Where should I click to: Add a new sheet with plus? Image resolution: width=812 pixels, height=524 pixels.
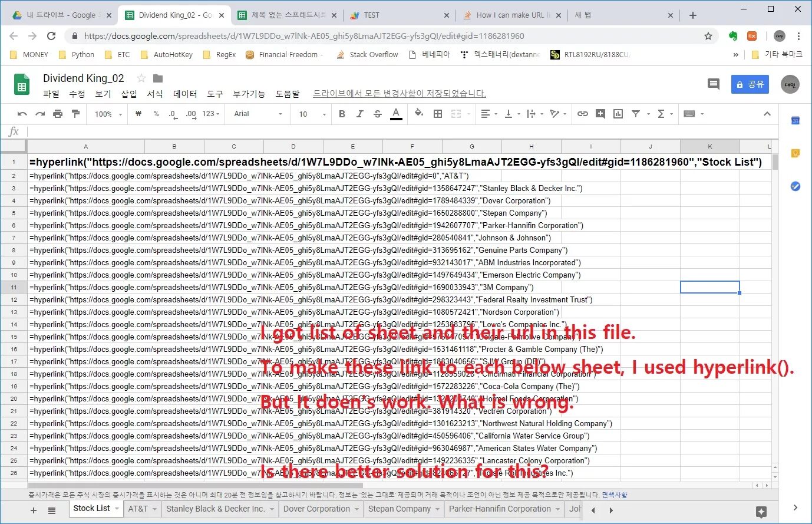point(34,510)
